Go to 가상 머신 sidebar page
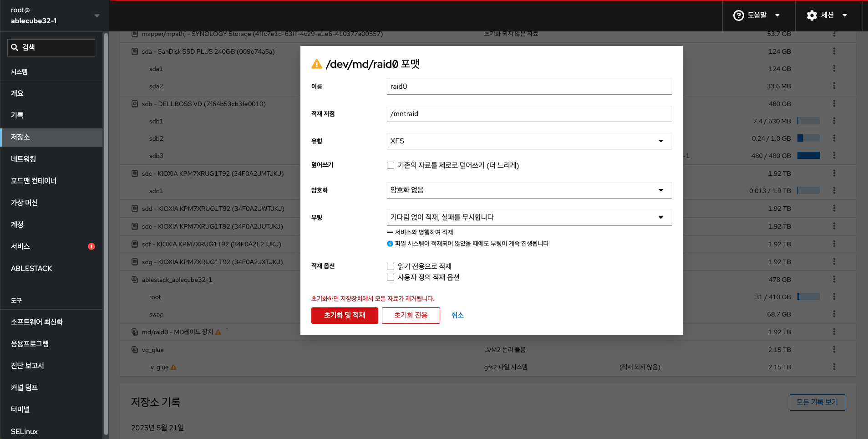Screen dimensions: 868x439 [x=25, y=203]
